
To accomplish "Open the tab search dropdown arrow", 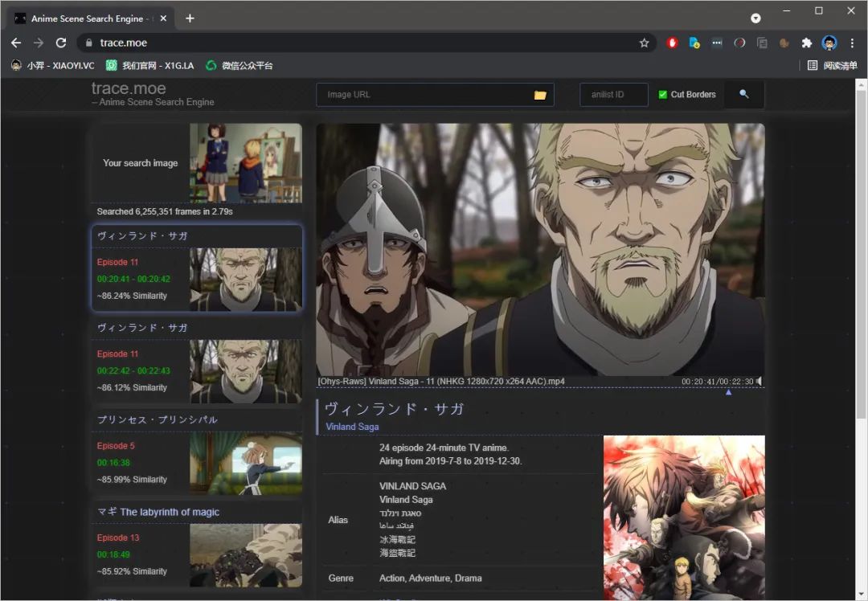I will coord(755,18).
